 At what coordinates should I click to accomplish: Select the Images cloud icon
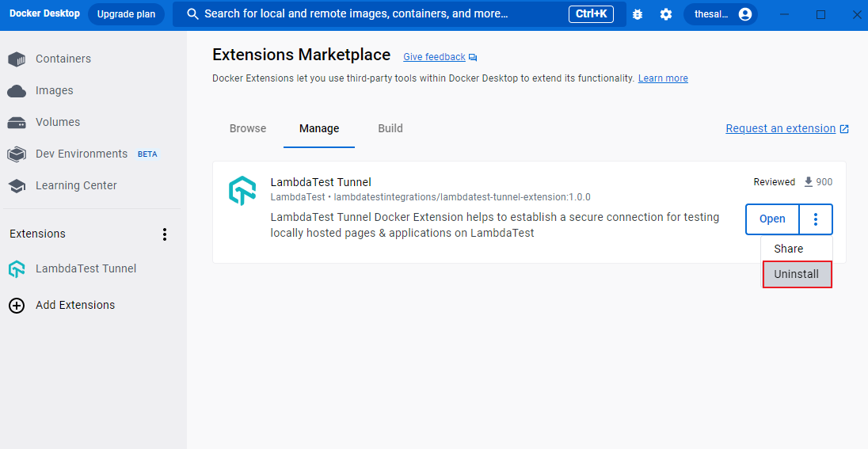(x=17, y=91)
